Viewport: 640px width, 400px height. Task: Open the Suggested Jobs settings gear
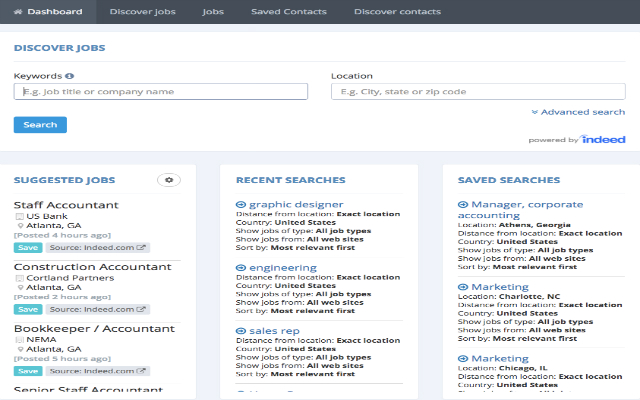(169, 180)
